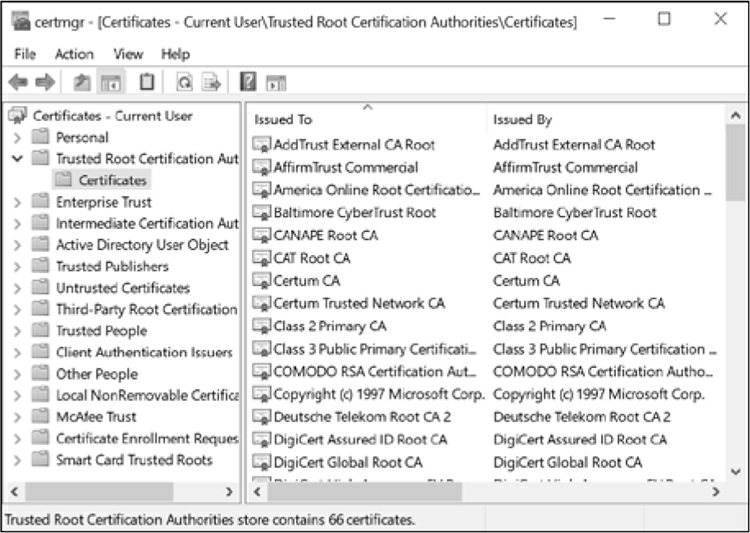Click the Copy clipboard toolbar icon
Viewport: 750px width, 533px height.
coord(146,82)
